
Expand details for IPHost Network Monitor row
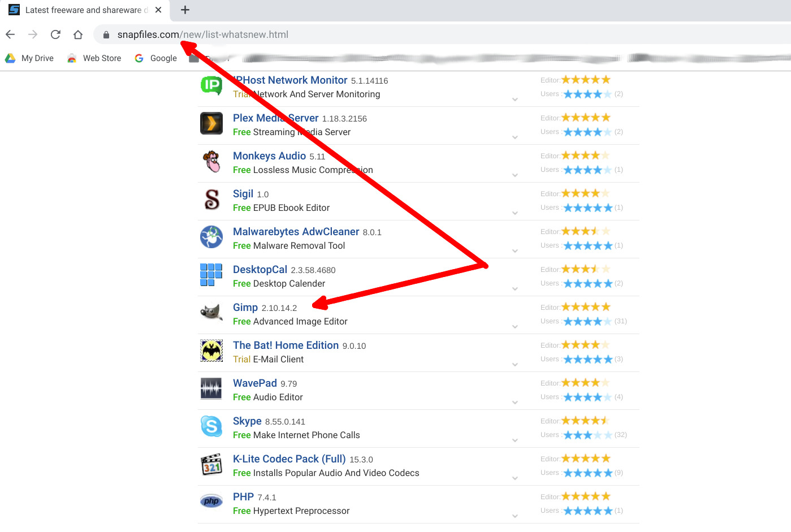tap(515, 100)
